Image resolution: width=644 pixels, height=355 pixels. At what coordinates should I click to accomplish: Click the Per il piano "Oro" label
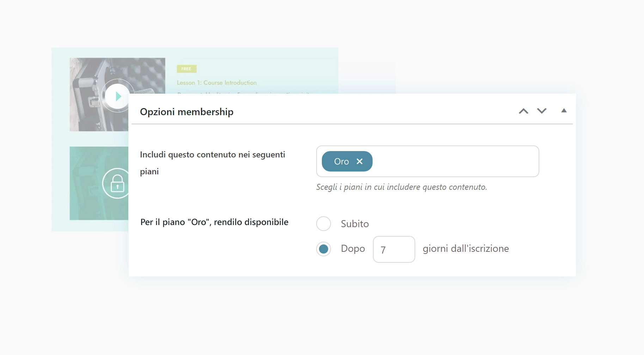coord(214,222)
